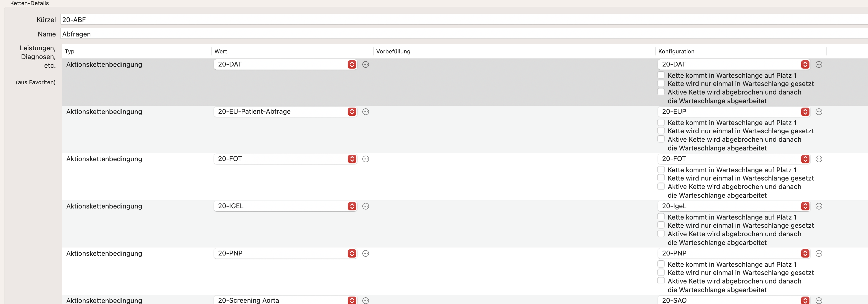868x304 pixels.
Task: Select the Aktionskettenbedingung row for 20-Screening Aorta
Action: click(465, 300)
